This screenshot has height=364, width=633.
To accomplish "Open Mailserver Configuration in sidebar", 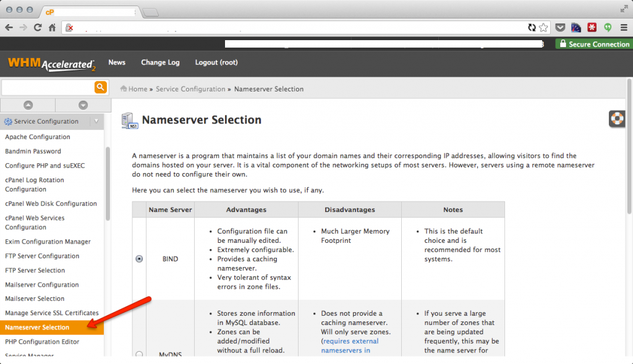I will [x=42, y=284].
